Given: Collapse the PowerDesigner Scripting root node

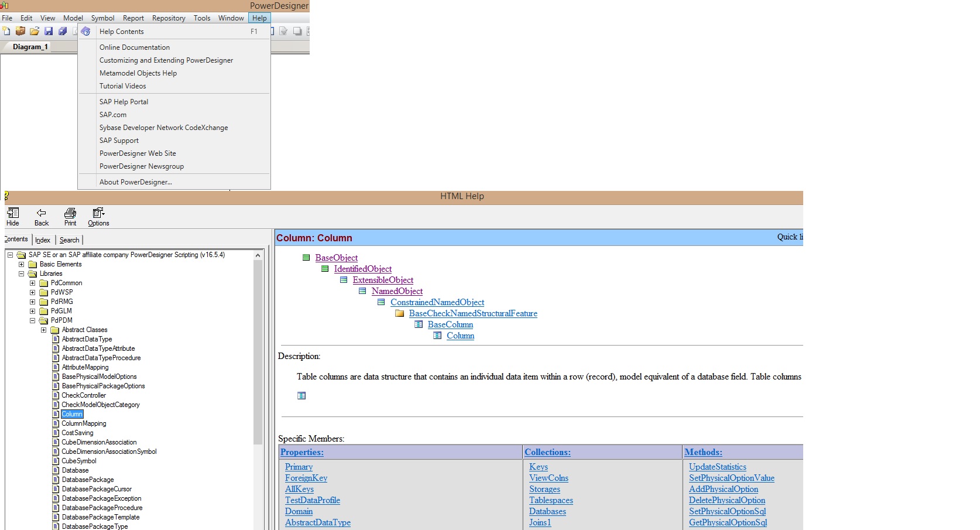Looking at the screenshot, I should pos(10,255).
